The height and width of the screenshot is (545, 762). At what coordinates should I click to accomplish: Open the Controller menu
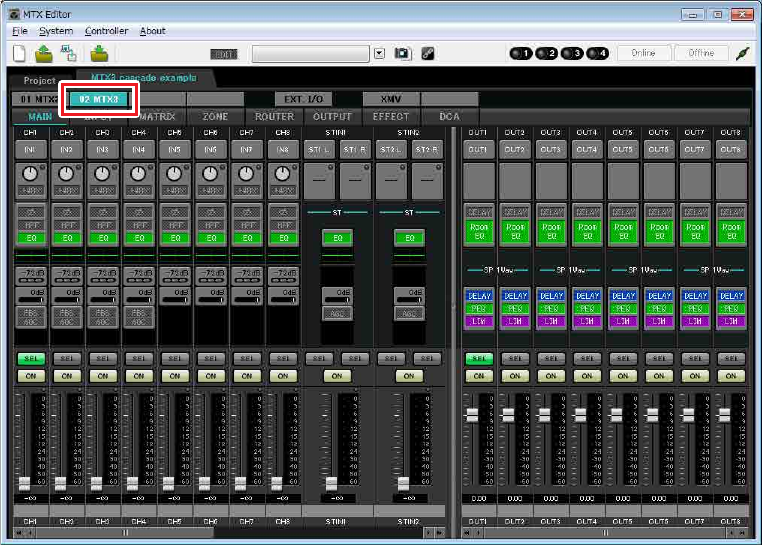106,31
